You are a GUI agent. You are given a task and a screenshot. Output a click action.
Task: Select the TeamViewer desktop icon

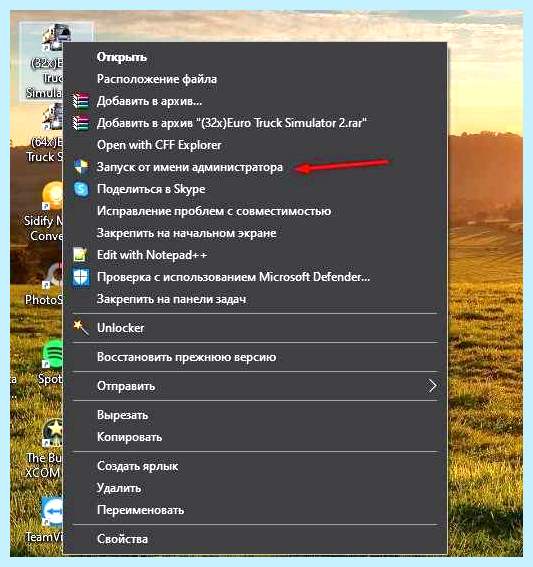click(45, 519)
